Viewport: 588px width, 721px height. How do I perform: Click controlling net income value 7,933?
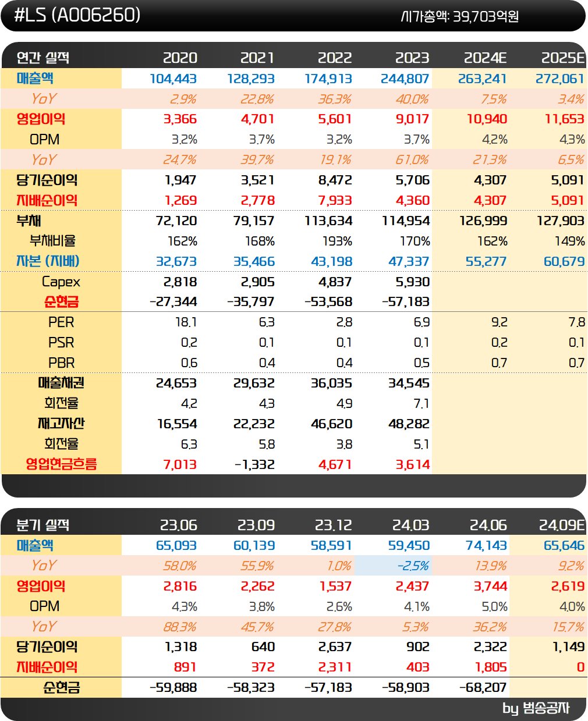coord(335,200)
